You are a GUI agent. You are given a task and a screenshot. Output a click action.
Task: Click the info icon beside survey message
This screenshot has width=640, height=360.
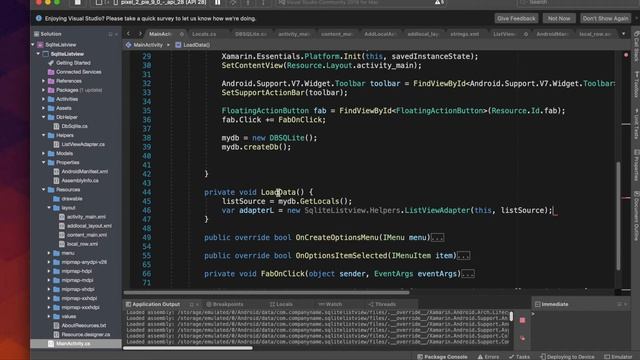pyautogui.click(x=39, y=18)
